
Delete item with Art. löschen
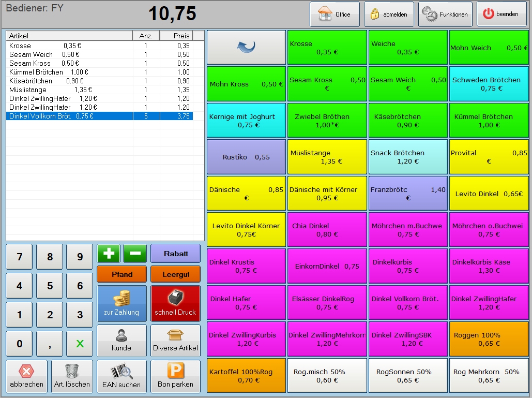(x=72, y=376)
